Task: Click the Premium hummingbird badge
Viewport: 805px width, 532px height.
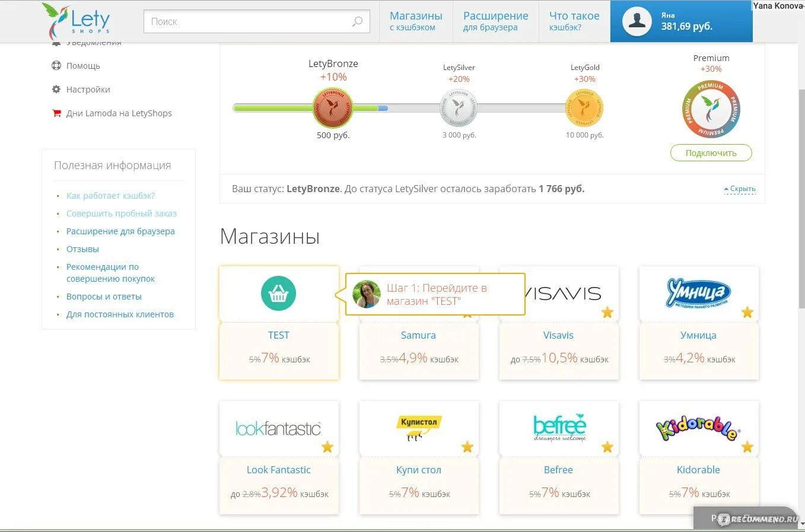Action: (711, 109)
